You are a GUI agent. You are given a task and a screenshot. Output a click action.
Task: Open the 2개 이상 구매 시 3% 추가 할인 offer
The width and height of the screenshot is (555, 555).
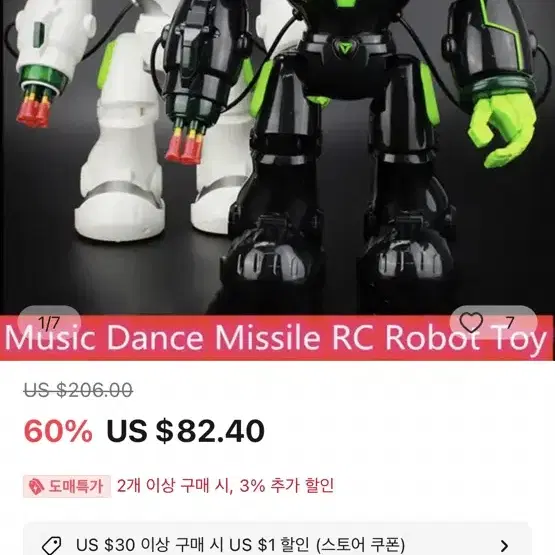225,486
